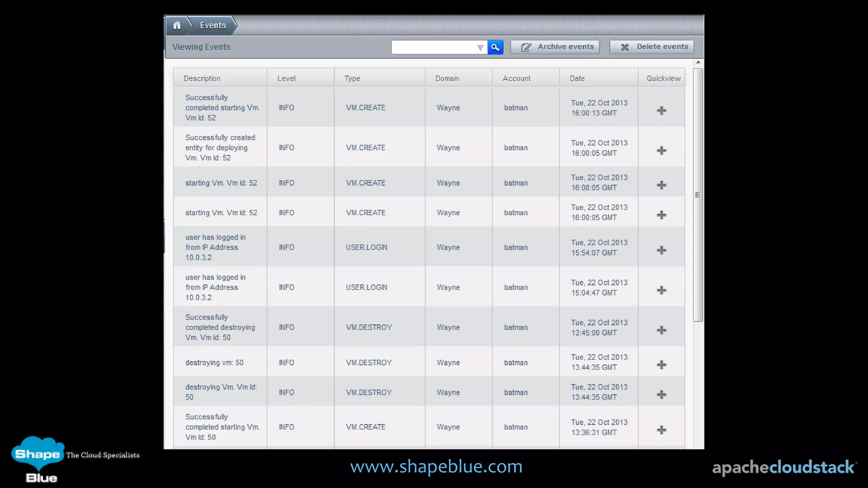
Task: Click VM.CREATE type in the 16:00:13 row
Action: pos(365,108)
